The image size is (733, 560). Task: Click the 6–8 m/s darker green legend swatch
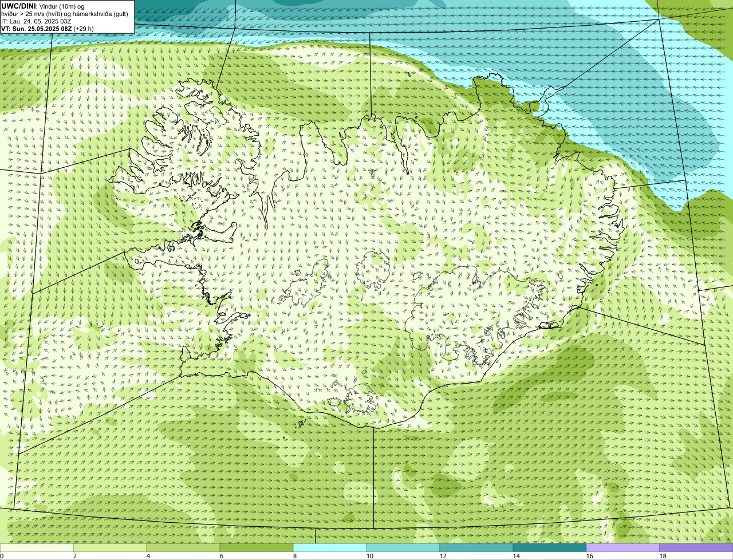click(257, 547)
